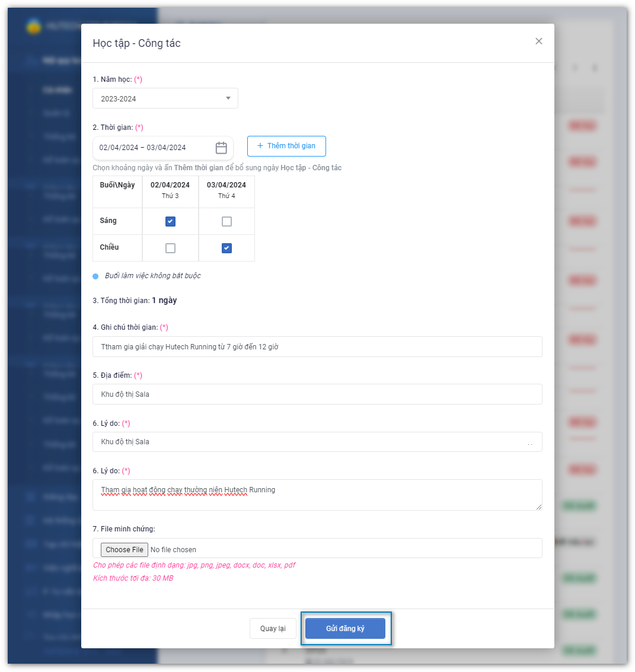Uncheck Sáng for 02/04/2024
The height and width of the screenshot is (672, 635).
coord(170,221)
